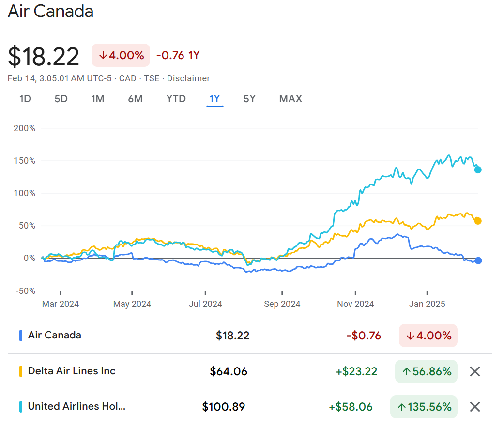This screenshot has height=429, width=504.
Task: Click the Air Canada chart endpoint dot
Action: click(x=478, y=260)
